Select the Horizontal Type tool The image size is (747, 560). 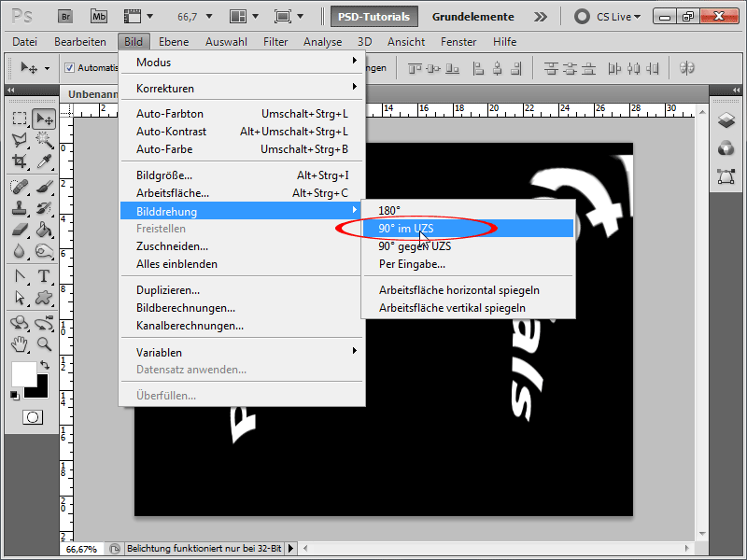[44, 276]
